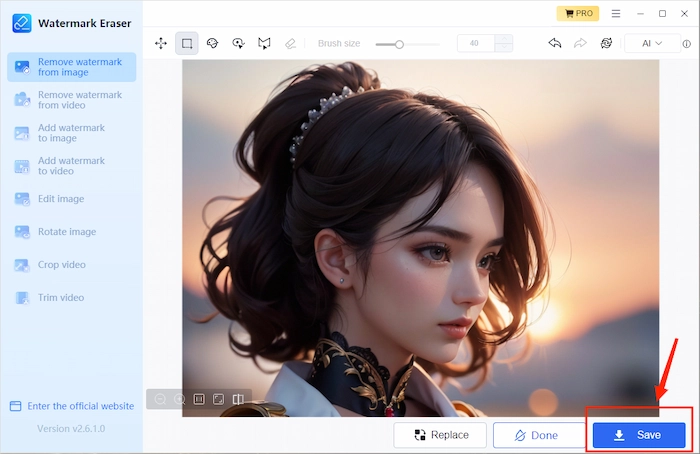Undo the last action
Screen dimensions: 700x454
[555, 44]
